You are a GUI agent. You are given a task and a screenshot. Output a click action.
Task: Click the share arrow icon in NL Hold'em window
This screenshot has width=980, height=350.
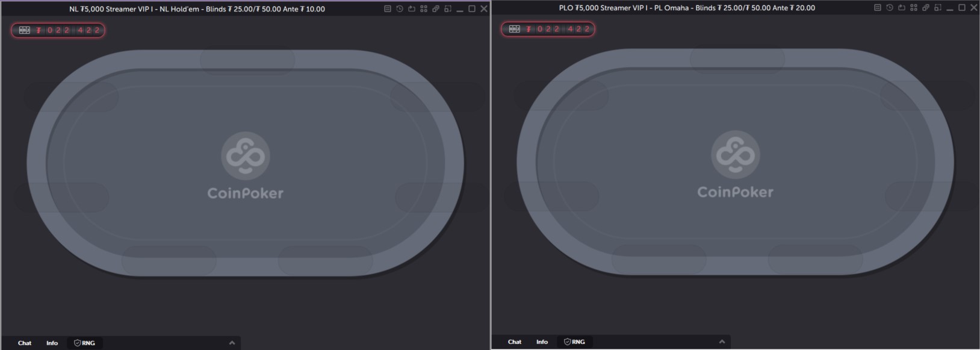tap(412, 9)
